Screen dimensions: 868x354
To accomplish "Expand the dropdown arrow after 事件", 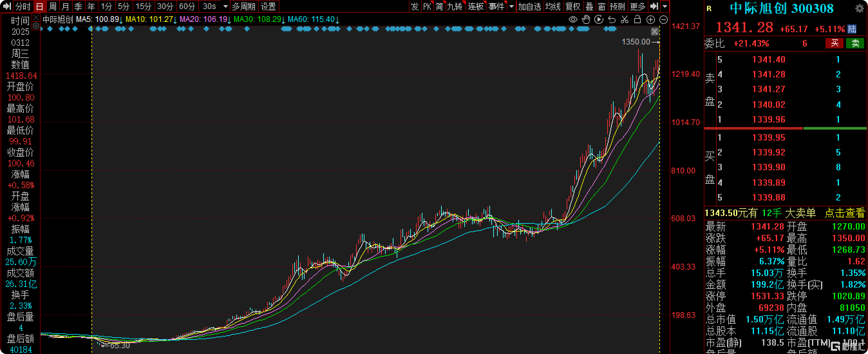I will (511, 6).
